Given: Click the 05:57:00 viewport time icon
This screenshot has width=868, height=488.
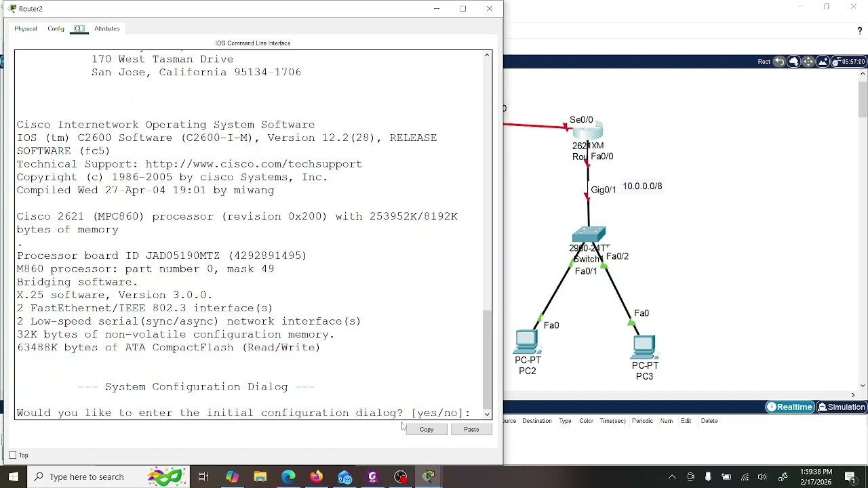Looking at the screenshot, I should point(848,62).
